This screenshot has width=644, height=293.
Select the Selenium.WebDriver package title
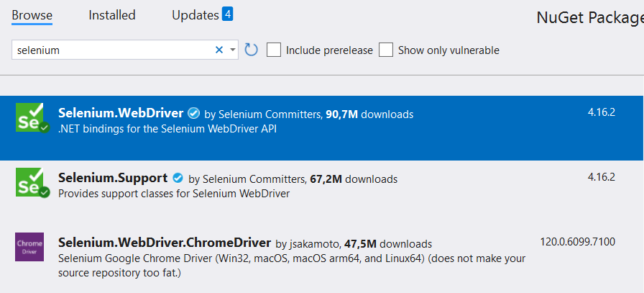121,113
